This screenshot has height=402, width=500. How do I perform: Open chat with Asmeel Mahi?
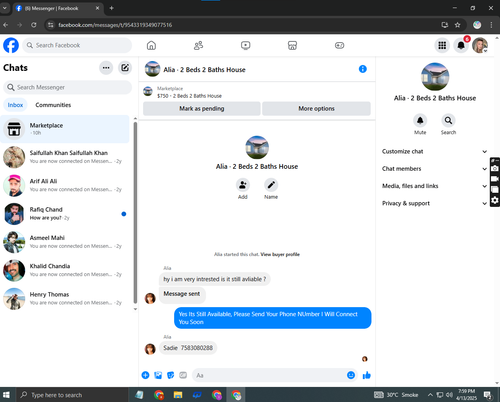point(65,242)
